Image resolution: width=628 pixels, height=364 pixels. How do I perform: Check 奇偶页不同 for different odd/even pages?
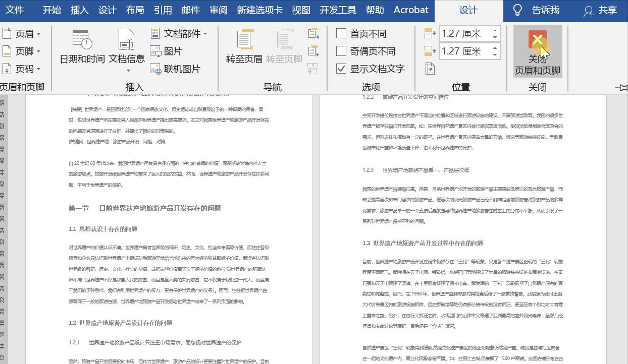341,50
